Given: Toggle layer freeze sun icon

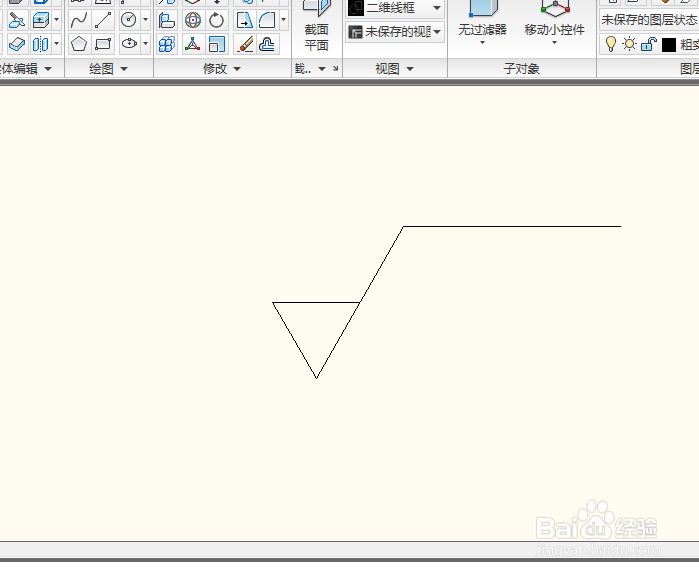Looking at the screenshot, I should 629,44.
